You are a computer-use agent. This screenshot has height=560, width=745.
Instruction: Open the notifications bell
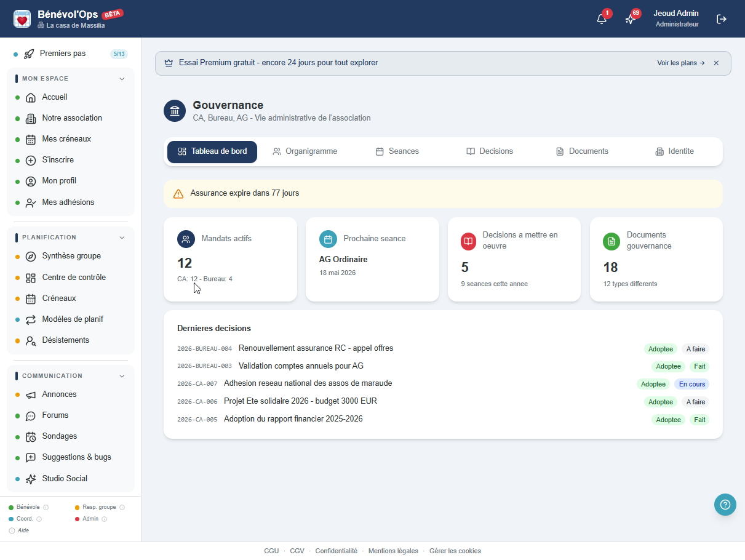pyautogui.click(x=602, y=19)
